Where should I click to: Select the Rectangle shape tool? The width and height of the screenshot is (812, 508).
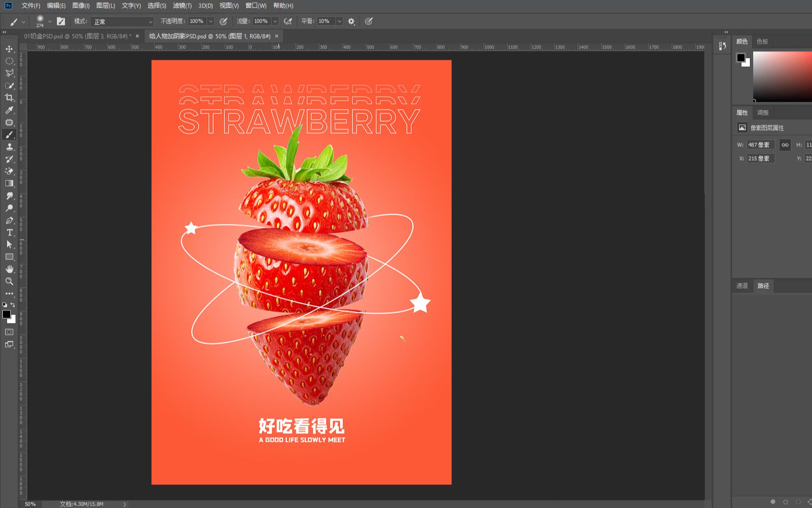click(x=9, y=257)
